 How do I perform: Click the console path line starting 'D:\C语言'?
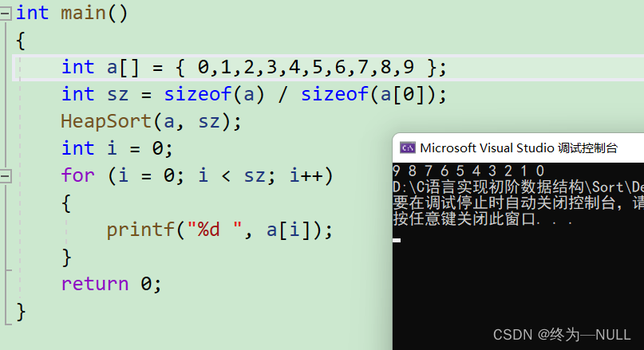click(x=519, y=187)
